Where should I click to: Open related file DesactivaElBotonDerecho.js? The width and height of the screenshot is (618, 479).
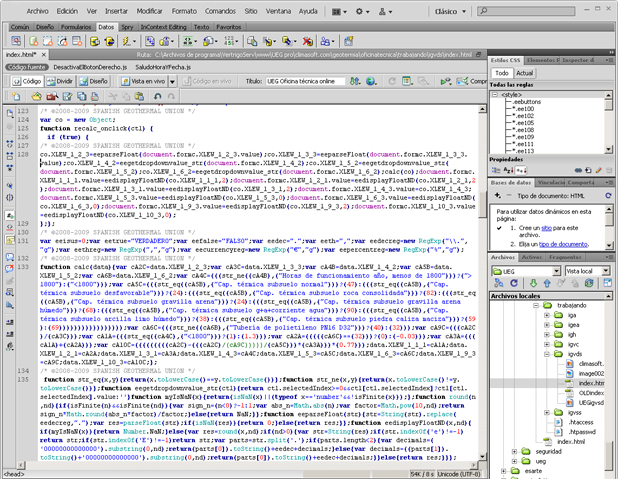click(90, 67)
